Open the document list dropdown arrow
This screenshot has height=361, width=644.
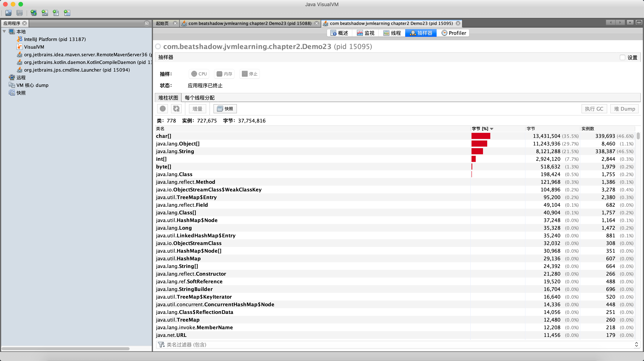630,22
